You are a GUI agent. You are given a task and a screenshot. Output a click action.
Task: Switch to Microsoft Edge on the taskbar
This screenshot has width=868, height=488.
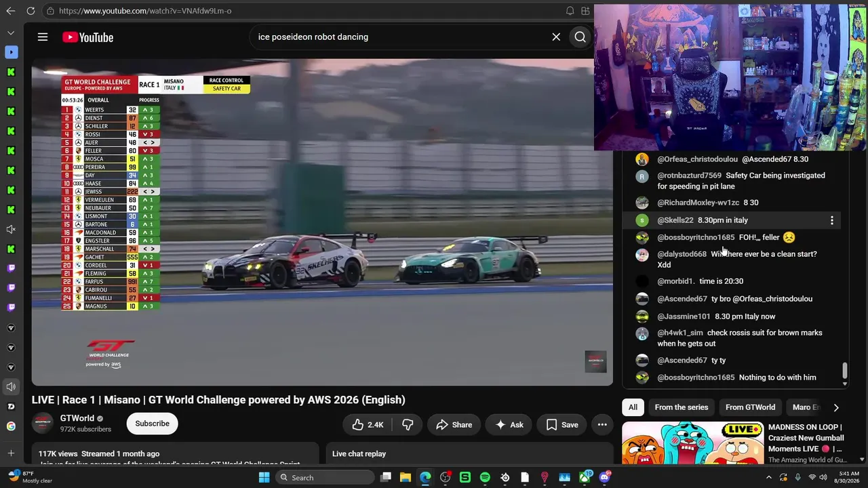point(425,478)
